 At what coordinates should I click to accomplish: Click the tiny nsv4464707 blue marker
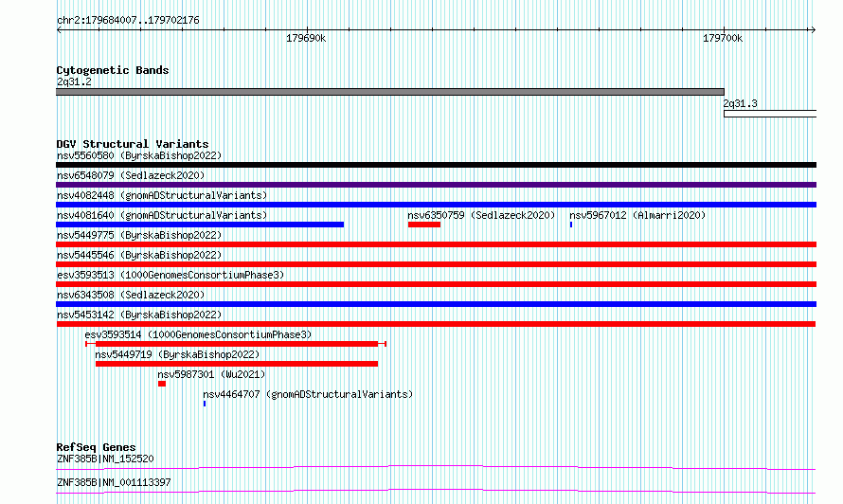click(x=205, y=404)
